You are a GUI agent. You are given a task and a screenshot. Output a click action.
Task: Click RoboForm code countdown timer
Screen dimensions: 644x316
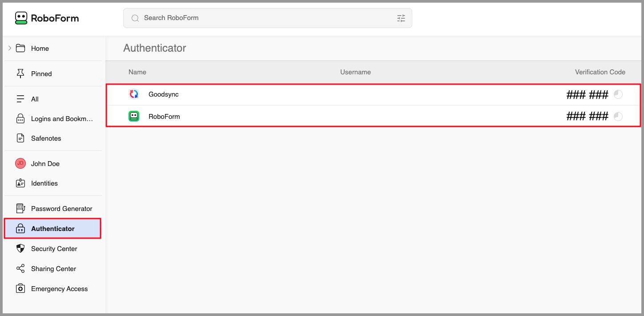(618, 117)
